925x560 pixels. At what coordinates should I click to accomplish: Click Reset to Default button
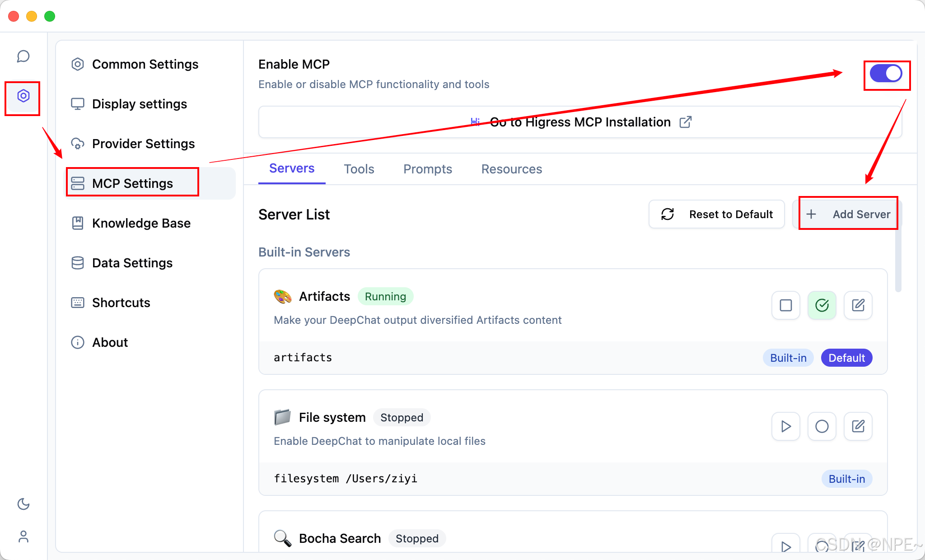point(717,214)
